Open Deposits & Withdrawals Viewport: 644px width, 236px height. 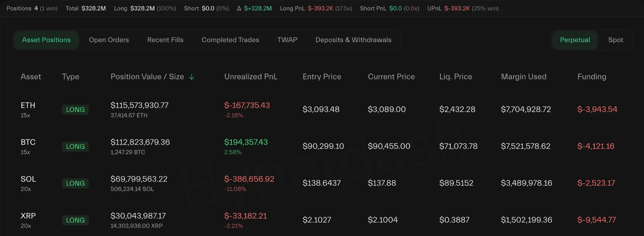(x=353, y=40)
